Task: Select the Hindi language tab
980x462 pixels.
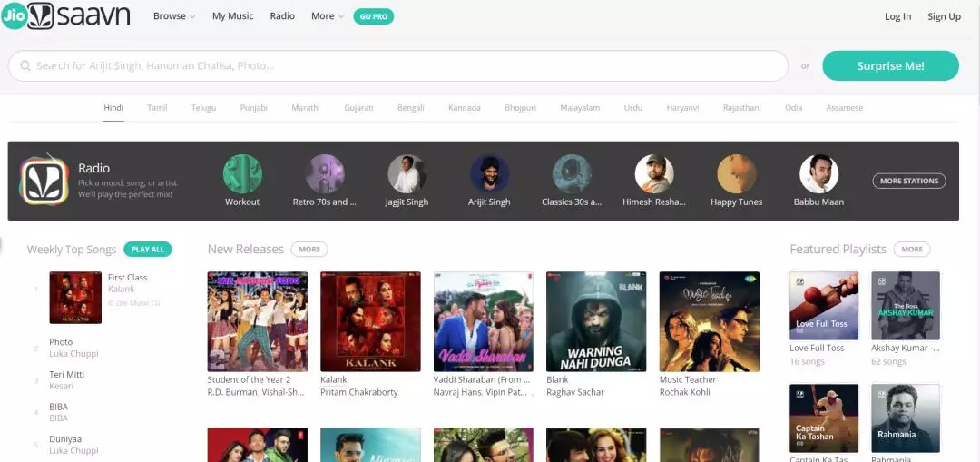Action: point(113,107)
